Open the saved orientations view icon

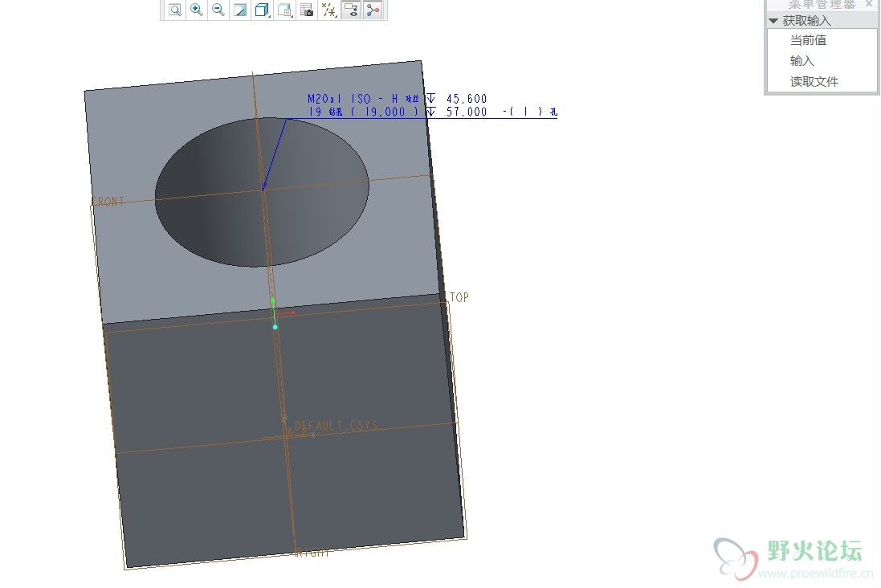(285, 10)
